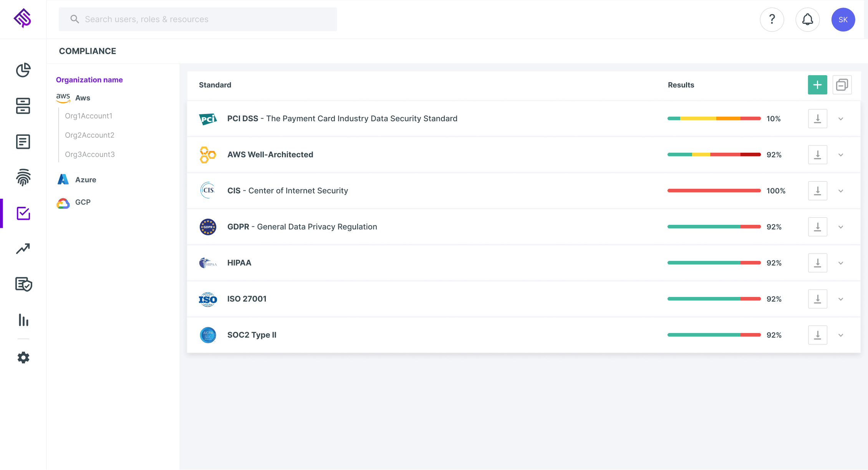
Task: Select Org1Account1 account
Action: (x=89, y=116)
